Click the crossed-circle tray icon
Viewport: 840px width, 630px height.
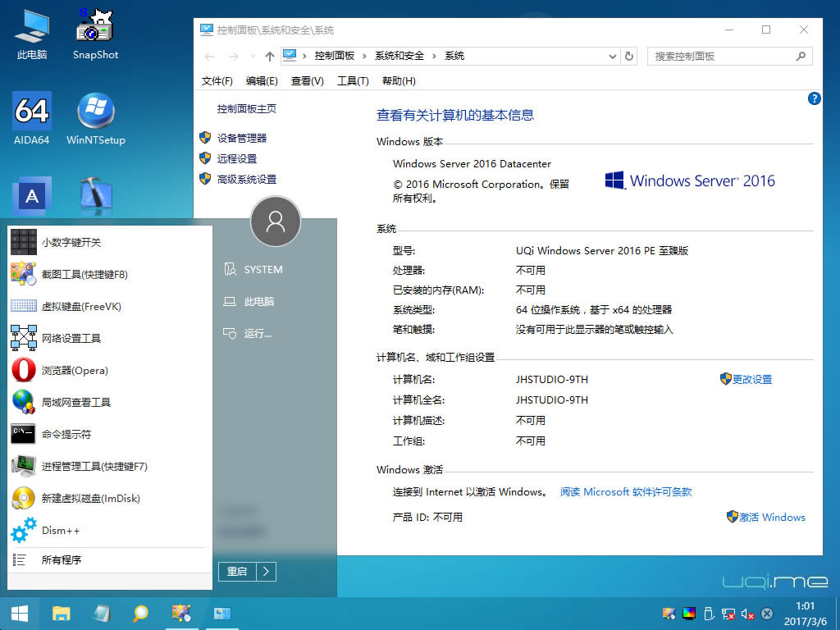tap(767, 614)
